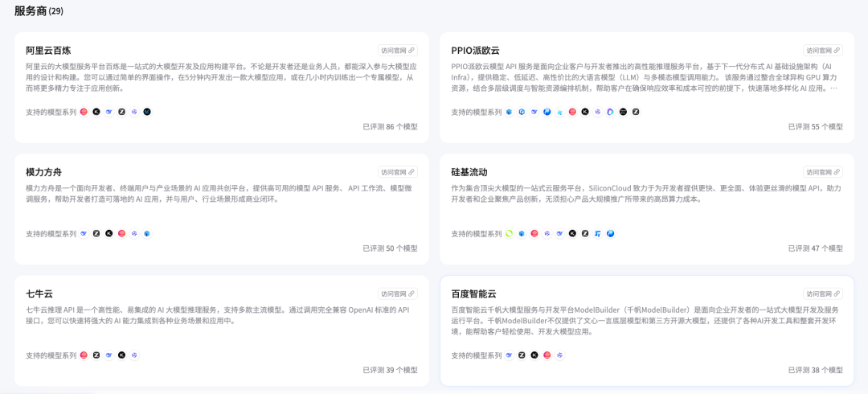
Task: Click the red MiniMax icon in 百度智能云 card
Action: tap(547, 355)
